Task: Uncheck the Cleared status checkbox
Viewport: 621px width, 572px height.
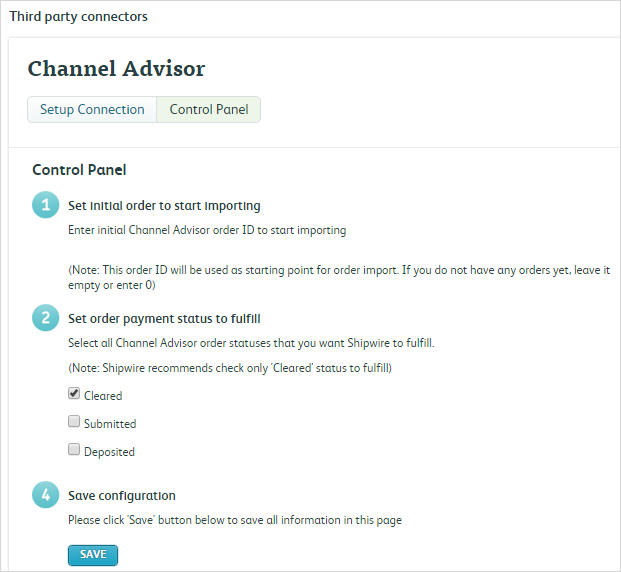Action: point(74,394)
